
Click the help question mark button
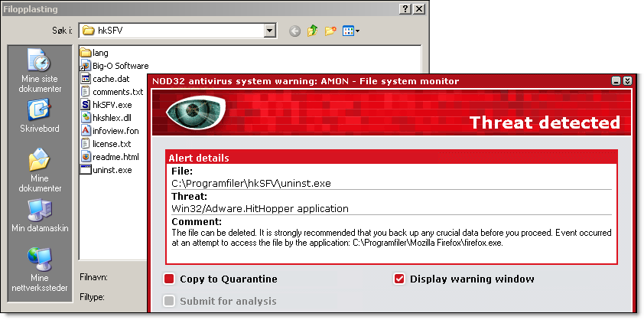[x=405, y=9]
